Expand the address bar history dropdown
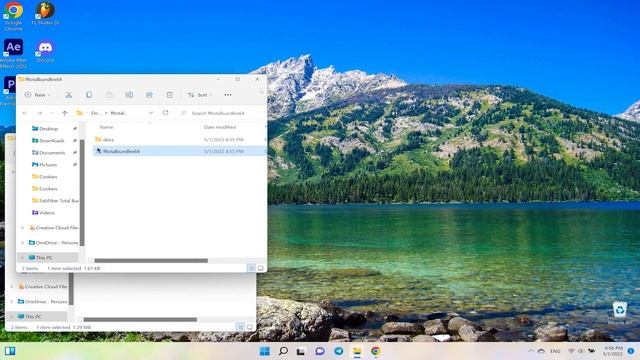Image resolution: width=640 pixels, height=360 pixels. click(151, 113)
